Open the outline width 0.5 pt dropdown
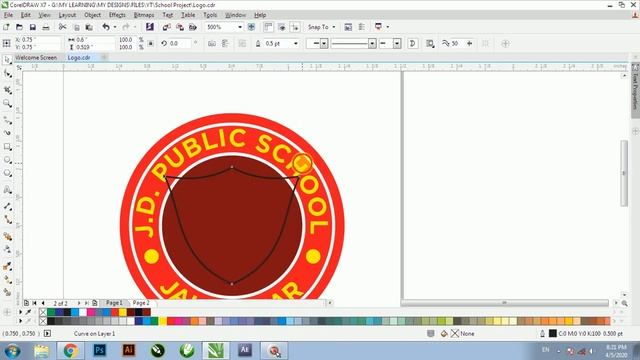Viewport: 640px width, 360px height. coord(296,43)
